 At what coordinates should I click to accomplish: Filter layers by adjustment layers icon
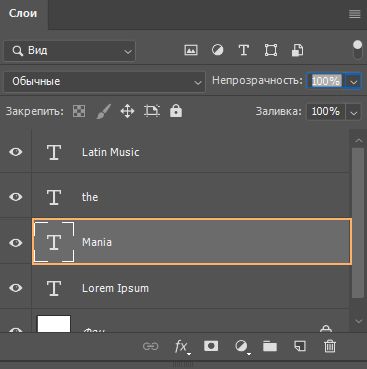tap(218, 50)
